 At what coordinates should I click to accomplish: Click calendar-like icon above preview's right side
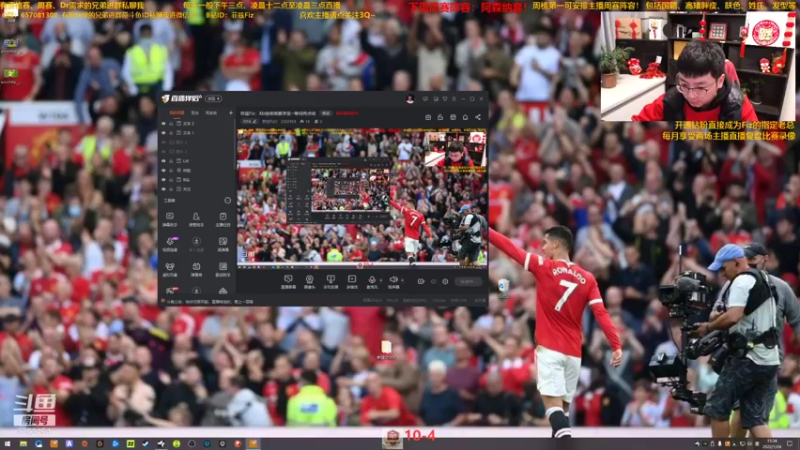(x=453, y=117)
